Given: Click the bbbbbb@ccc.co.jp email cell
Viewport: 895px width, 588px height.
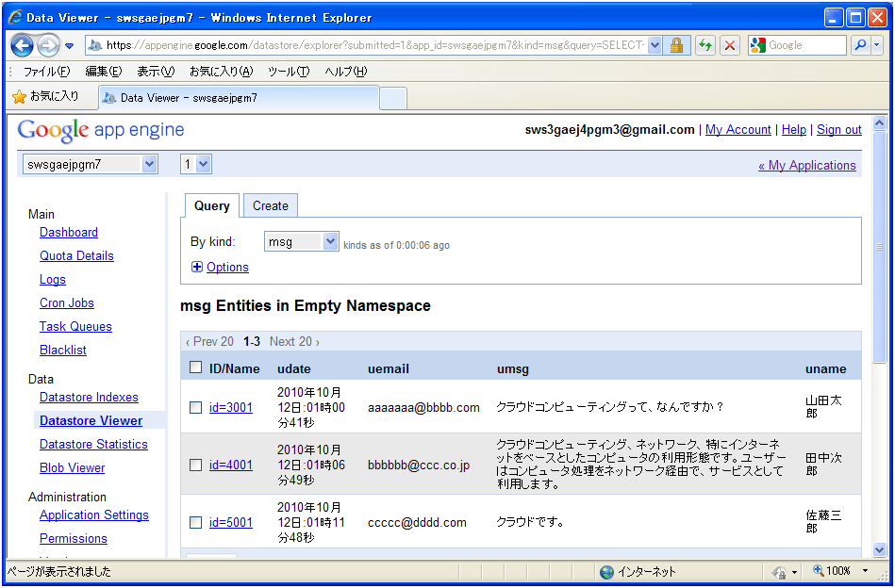Looking at the screenshot, I should coord(419,465).
